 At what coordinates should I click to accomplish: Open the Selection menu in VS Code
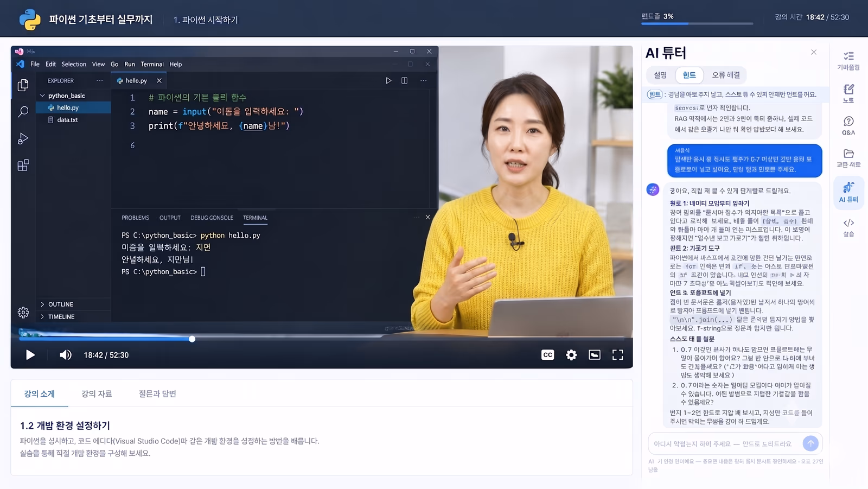click(74, 64)
